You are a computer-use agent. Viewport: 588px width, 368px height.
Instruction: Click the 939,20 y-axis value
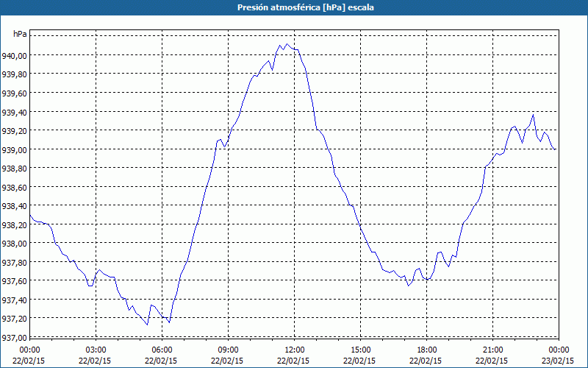14,131
